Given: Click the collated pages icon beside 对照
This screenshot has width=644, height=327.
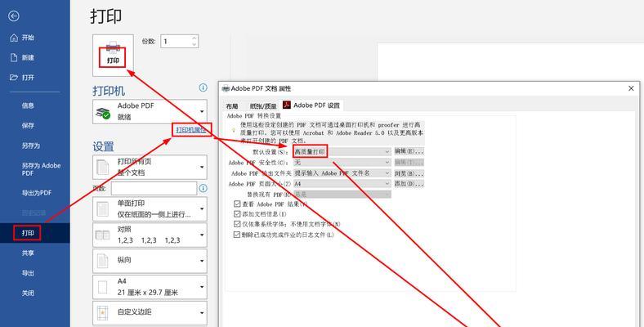Looking at the screenshot, I should point(103,235).
